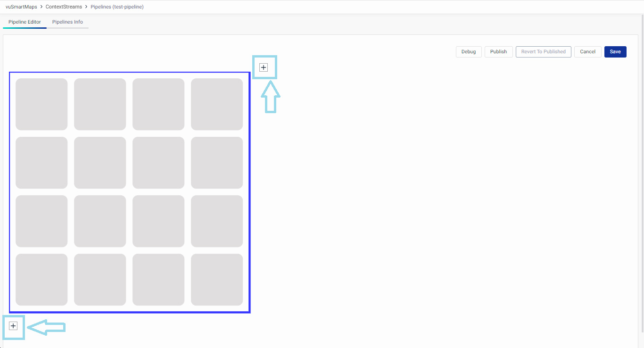Cancel the pipeline edits
The width and height of the screenshot is (644, 348).
[587, 52]
